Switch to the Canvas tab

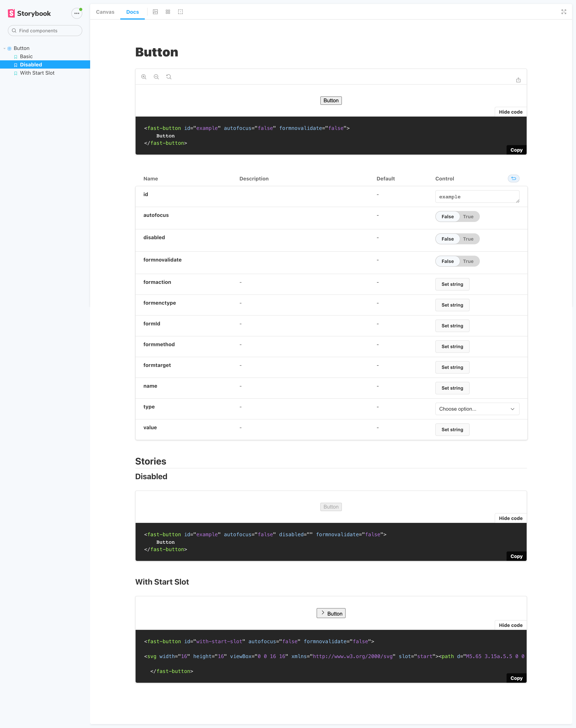pos(105,12)
